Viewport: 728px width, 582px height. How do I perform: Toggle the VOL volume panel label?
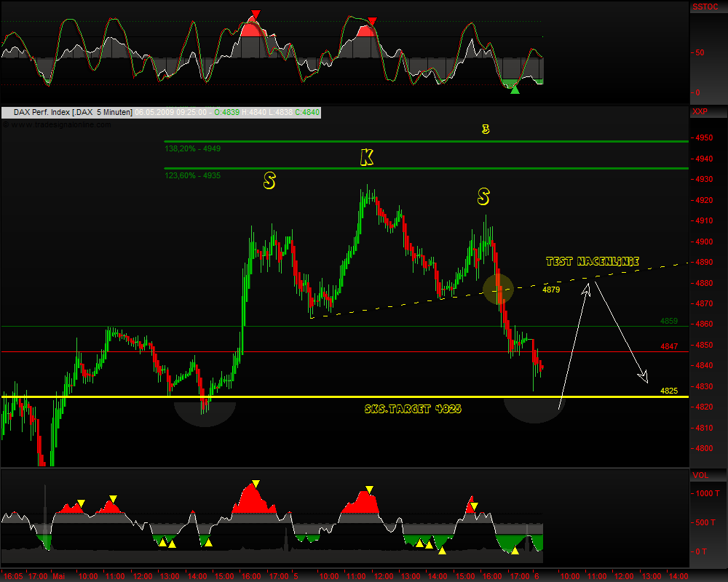701,475
